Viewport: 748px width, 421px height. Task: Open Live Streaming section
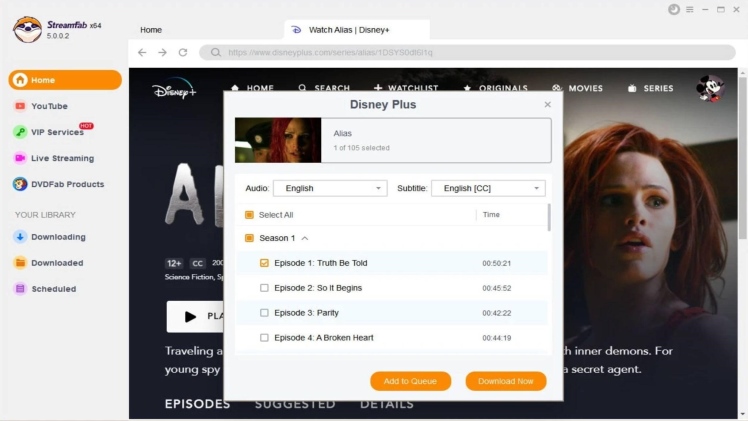[61, 158]
